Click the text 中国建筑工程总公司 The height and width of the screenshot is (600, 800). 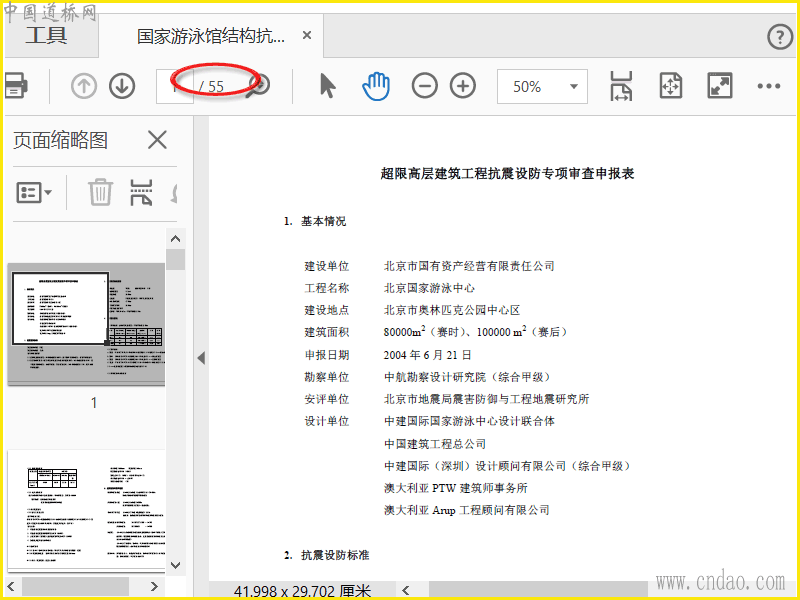coord(435,444)
